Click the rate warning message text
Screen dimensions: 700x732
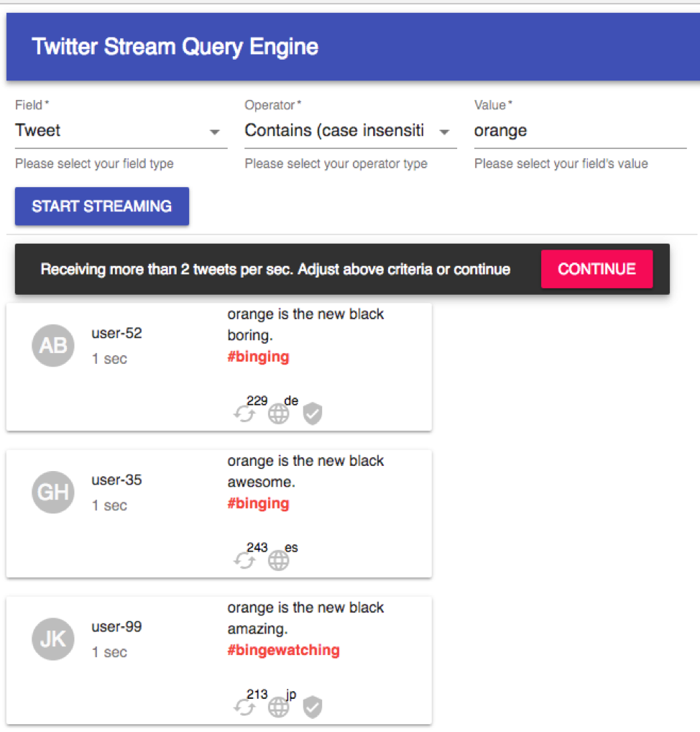click(x=275, y=270)
